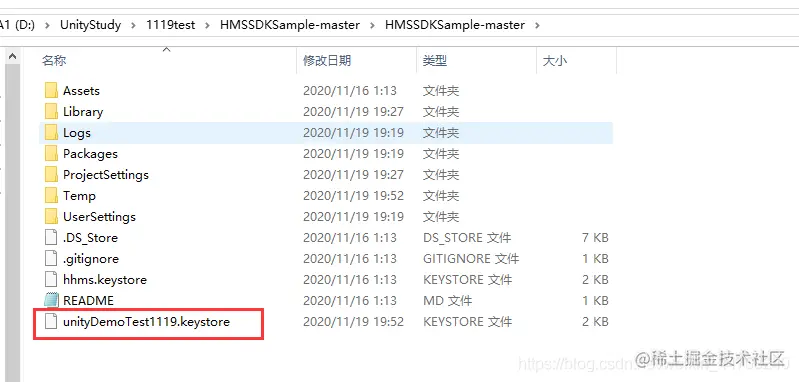Image resolution: width=799 pixels, height=382 pixels.
Task: Expand the chevron after UnityStudy
Action: click(x=133, y=25)
